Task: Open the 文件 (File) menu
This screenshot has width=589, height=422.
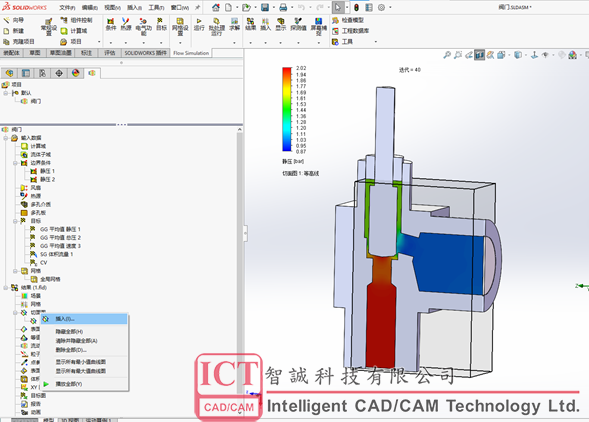Action: (x=67, y=8)
